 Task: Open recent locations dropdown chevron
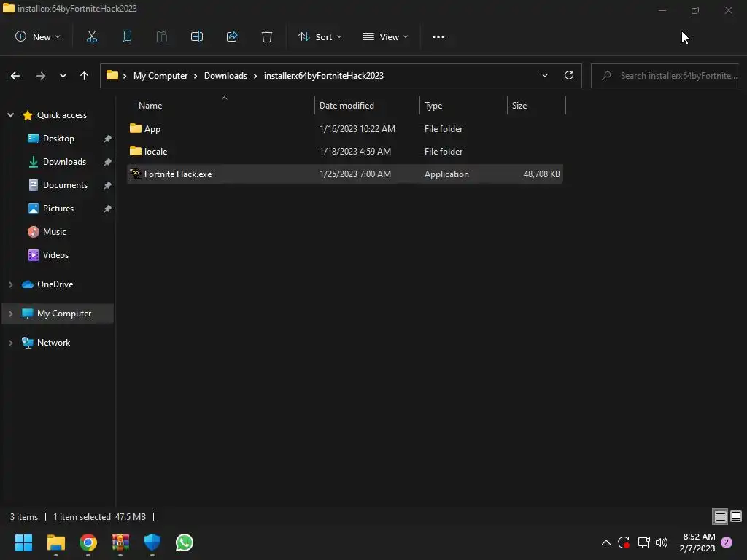(x=63, y=76)
